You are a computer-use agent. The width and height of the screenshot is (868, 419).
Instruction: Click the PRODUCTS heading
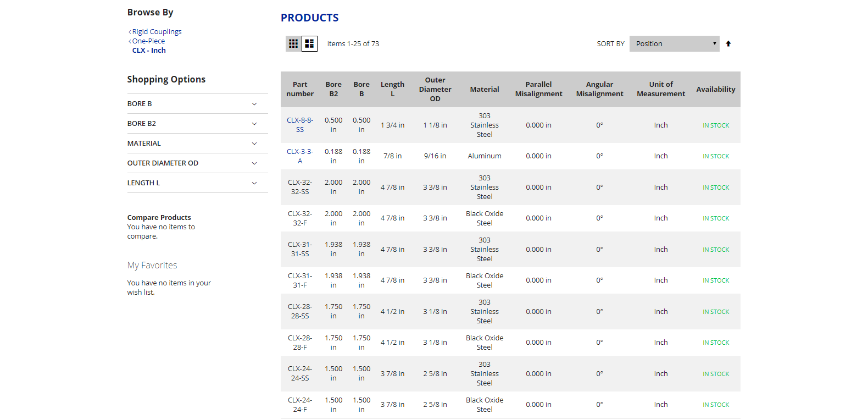pyautogui.click(x=310, y=18)
